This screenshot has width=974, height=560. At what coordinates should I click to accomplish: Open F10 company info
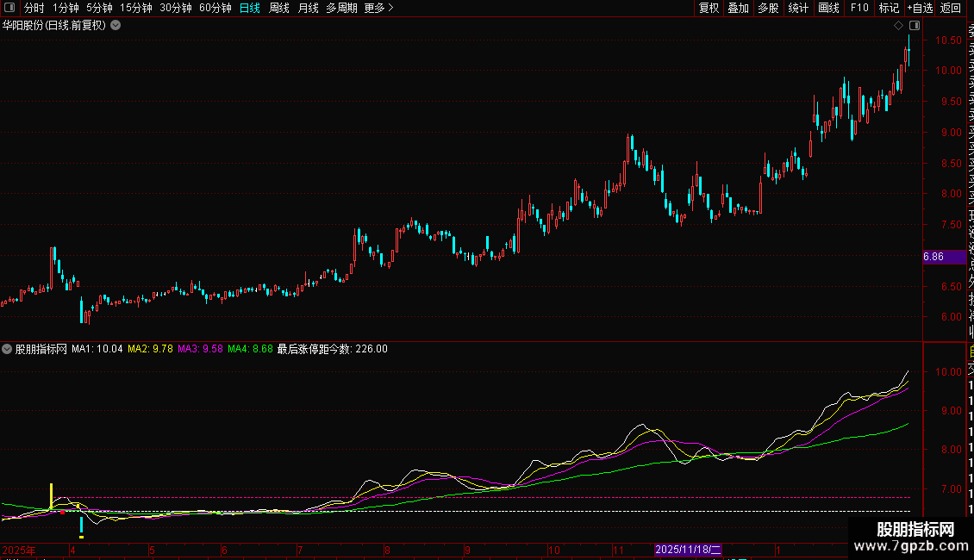pyautogui.click(x=859, y=8)
